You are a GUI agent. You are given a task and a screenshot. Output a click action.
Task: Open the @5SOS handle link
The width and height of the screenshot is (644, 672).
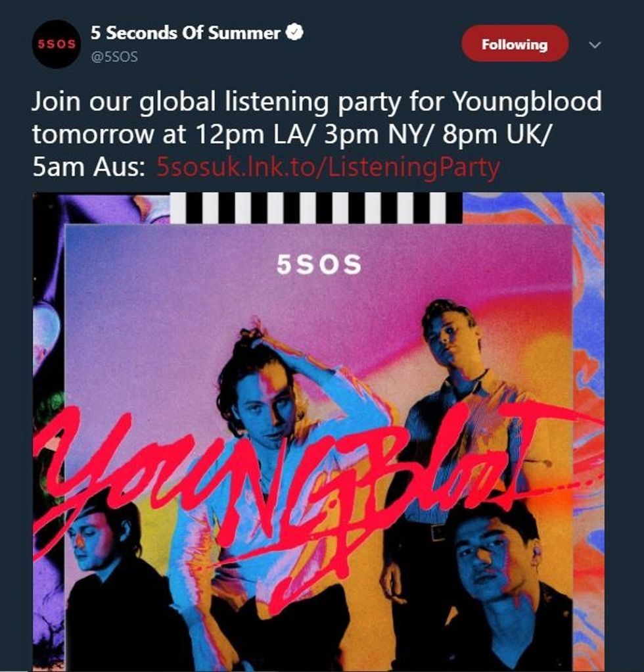[114, 57]
